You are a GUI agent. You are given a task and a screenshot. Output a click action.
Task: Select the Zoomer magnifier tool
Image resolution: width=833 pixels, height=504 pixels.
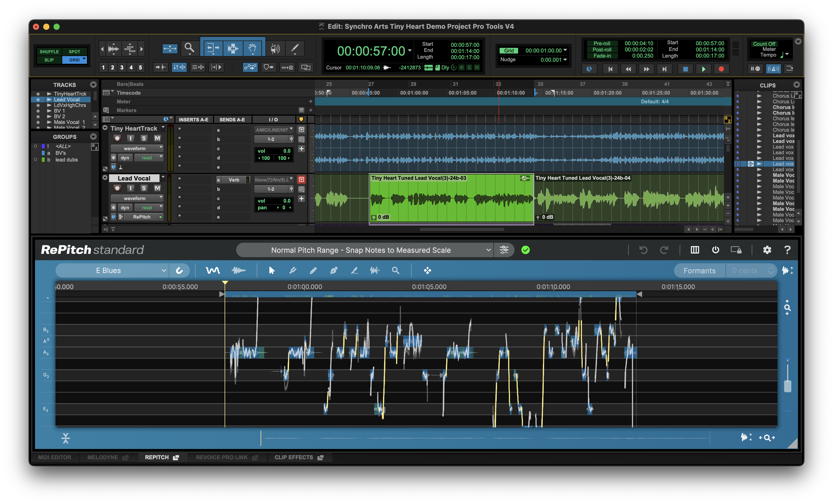(189, 48)
